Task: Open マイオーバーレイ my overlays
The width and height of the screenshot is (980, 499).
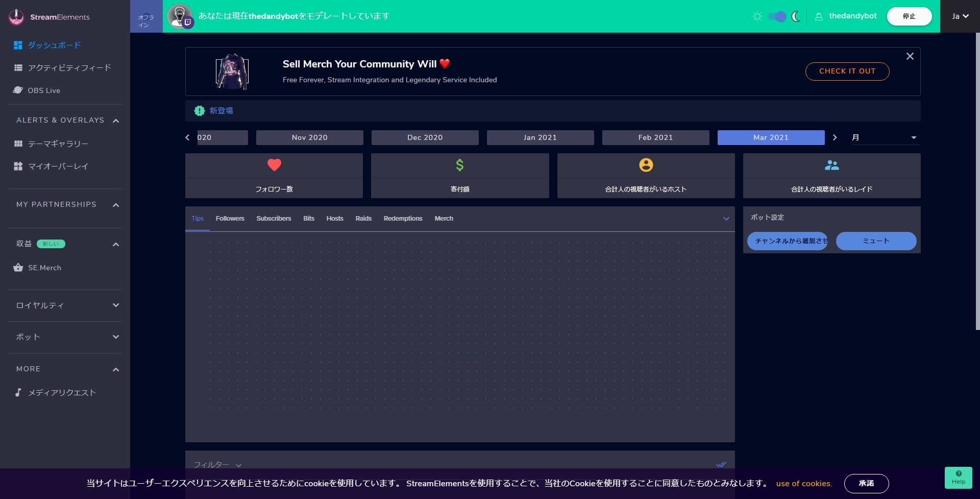Action: tap(58, 166)
